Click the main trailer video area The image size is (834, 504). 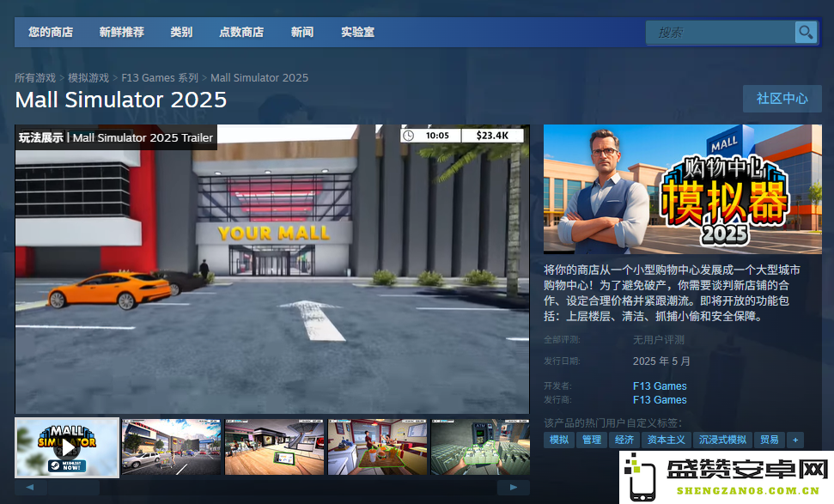[x=272, y=269]
